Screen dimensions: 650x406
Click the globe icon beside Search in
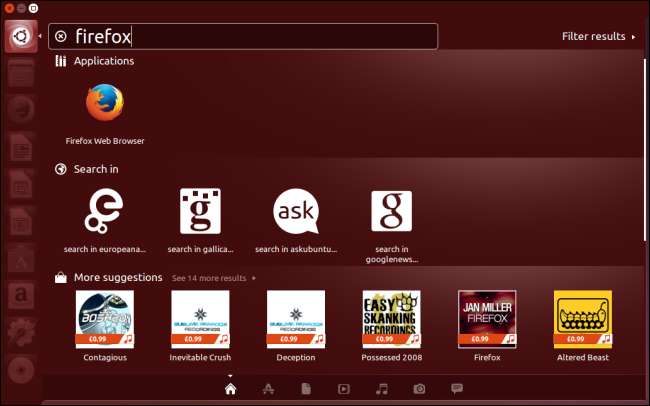click(61, 169)
